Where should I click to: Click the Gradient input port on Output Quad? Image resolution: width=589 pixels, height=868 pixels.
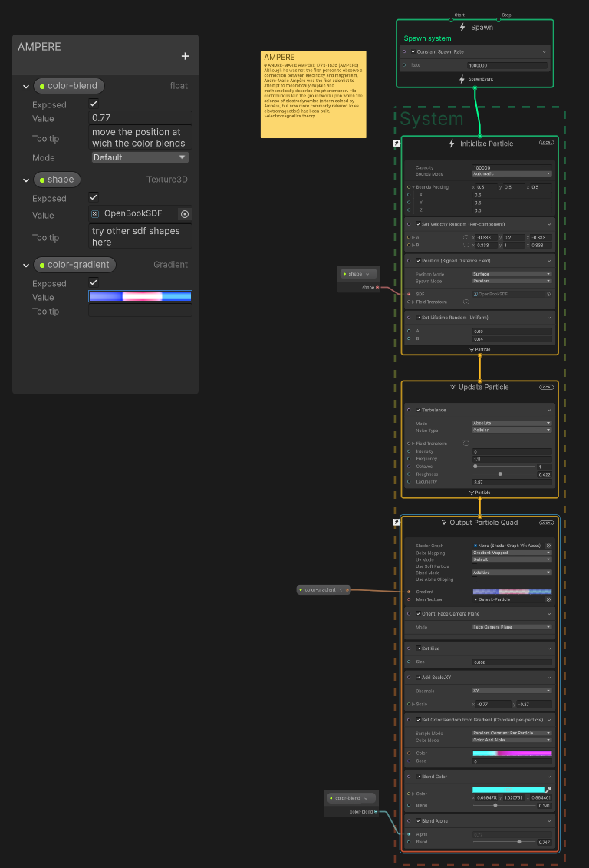[x=409, y=592]
